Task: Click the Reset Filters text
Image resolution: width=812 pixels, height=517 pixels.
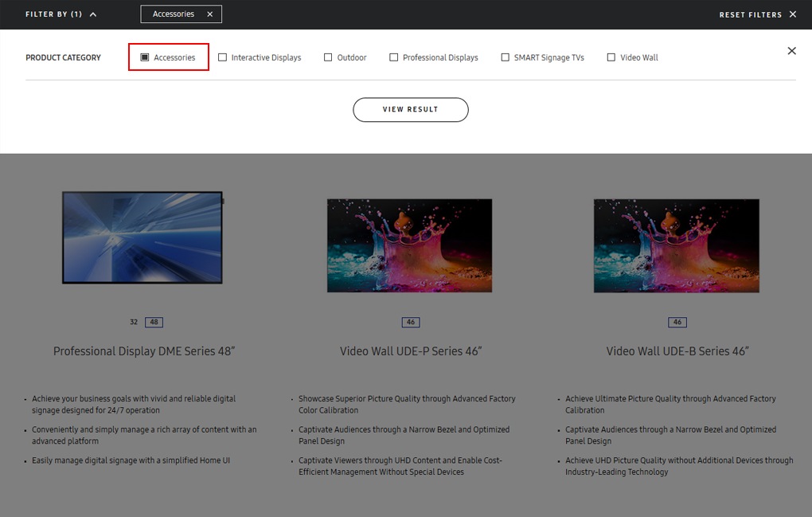Action: point(751,14)
